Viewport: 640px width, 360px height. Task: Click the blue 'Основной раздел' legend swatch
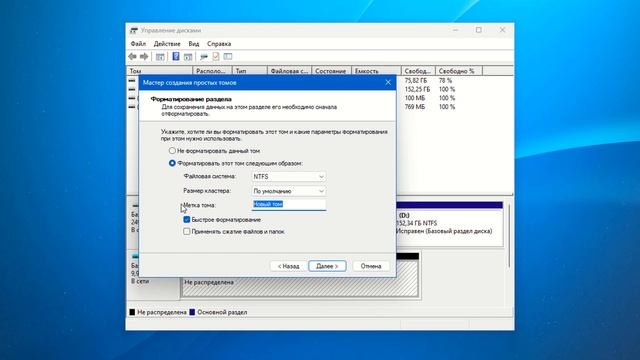coord(192,312)
